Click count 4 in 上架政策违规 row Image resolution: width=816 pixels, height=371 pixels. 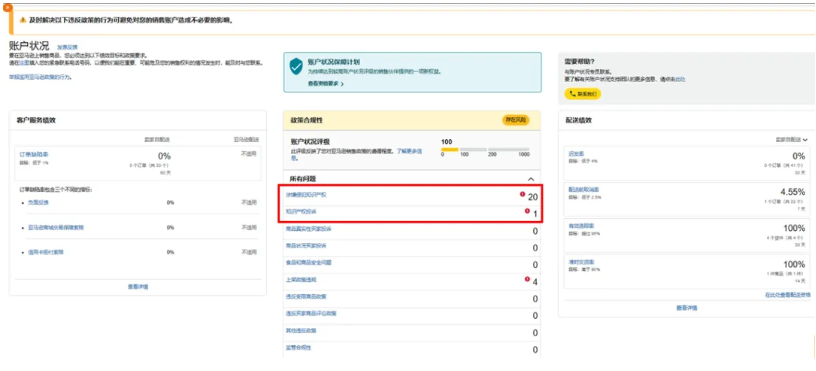coord(535,282)
